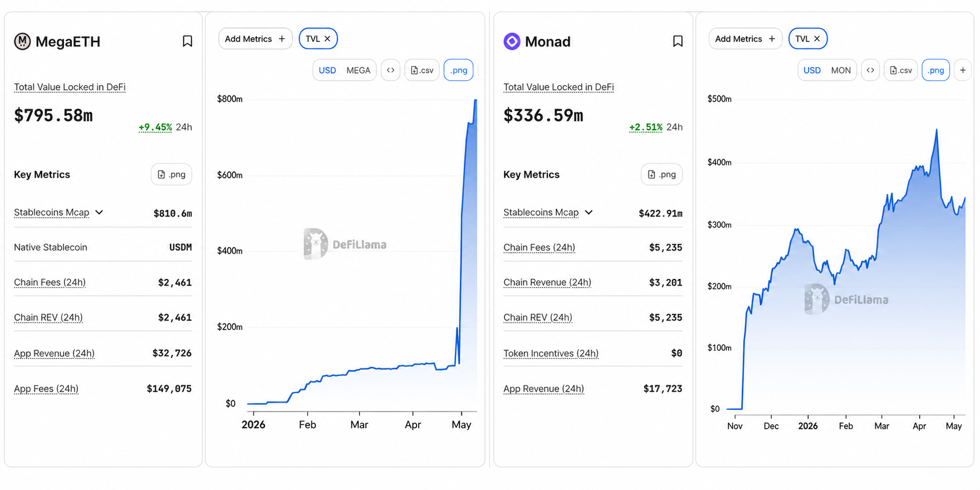Remove TVL metric from Monad chart

(817, 39)
